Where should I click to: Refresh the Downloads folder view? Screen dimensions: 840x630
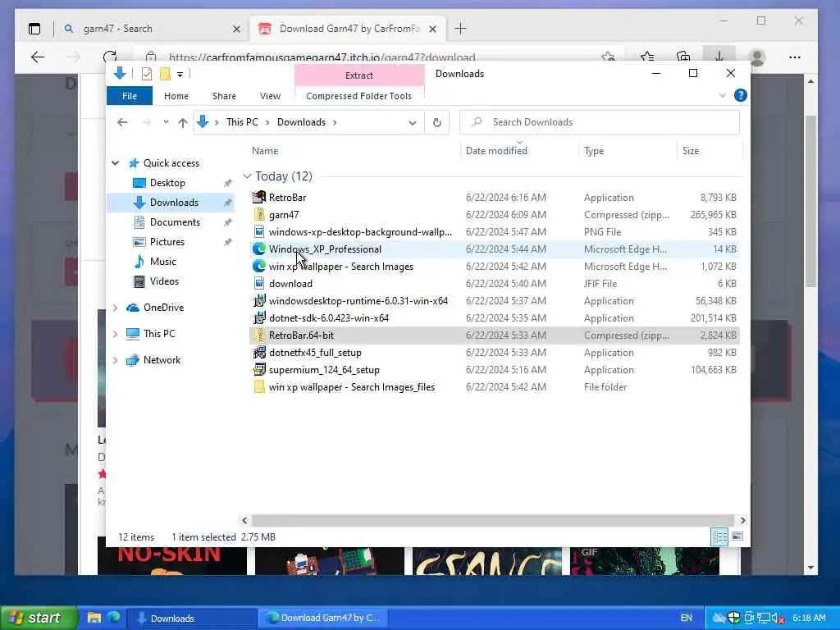pos(437,122)
